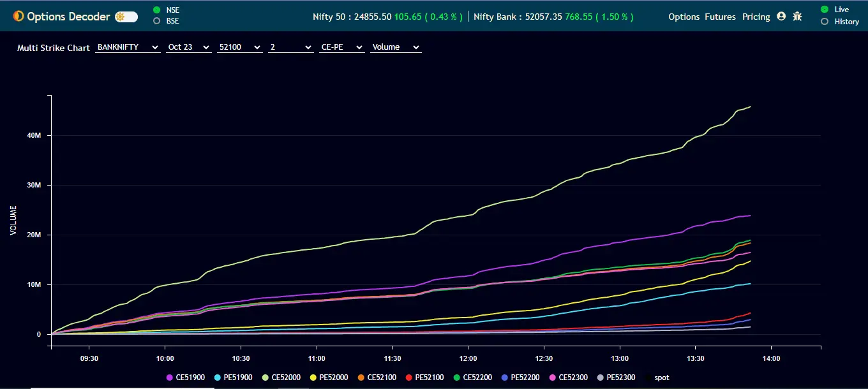
Task: Open the Pricing menu
Action: 756,17
